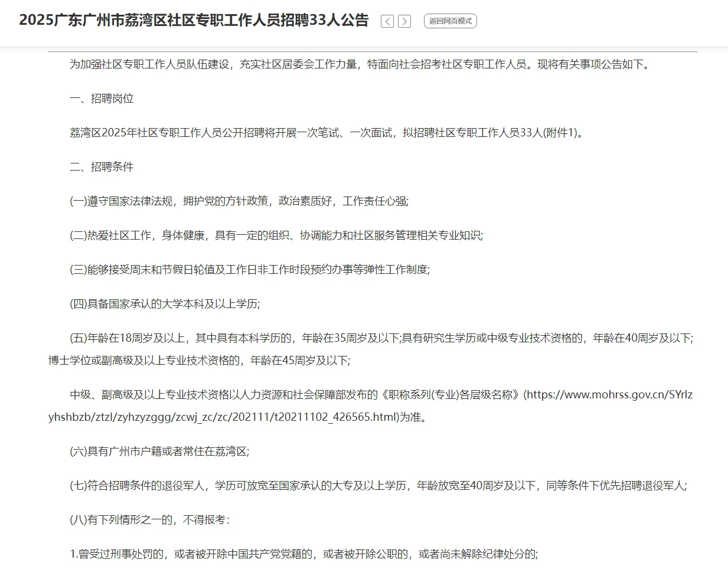Go to next article arrow
This screenshot has width=728, height=576.
click(x=404, y=21)
